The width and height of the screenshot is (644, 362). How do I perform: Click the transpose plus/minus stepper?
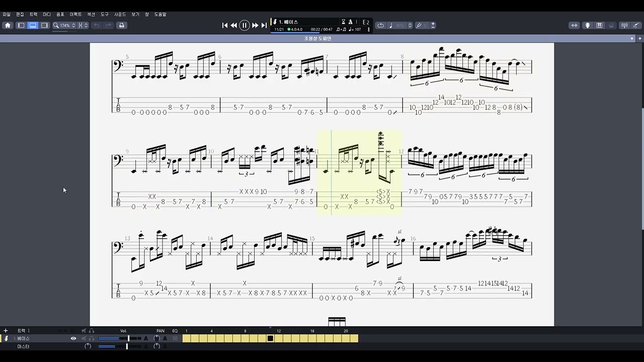coord(433,25)
